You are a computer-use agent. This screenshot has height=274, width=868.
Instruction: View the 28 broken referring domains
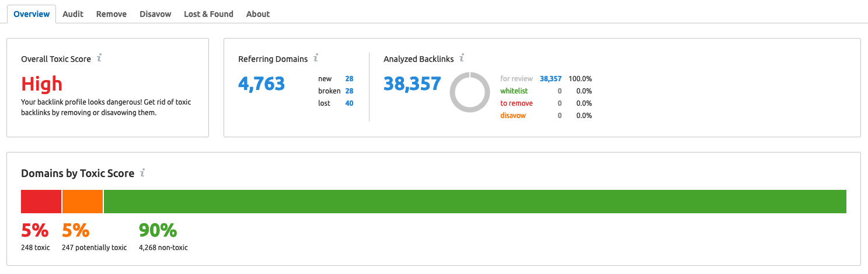click(x=349, y=91)
